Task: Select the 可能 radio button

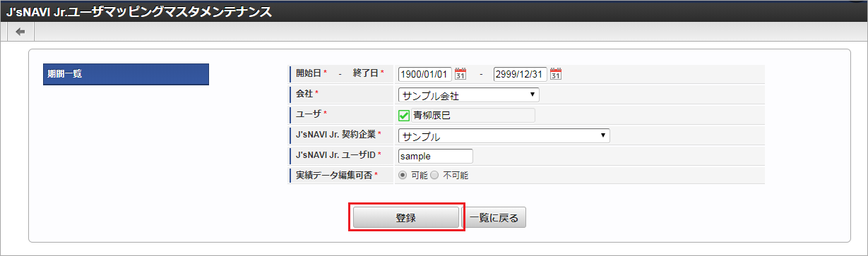Action: coord(403,175)
